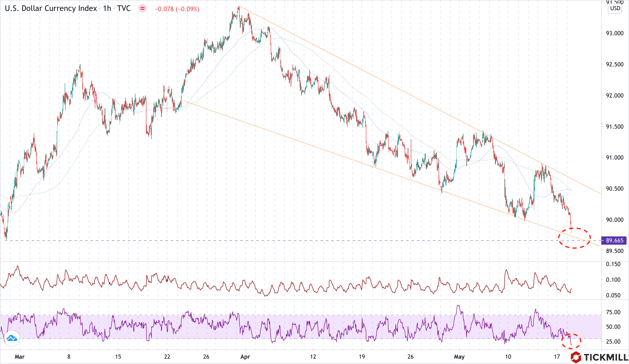Click the Apr label on time axis
The image size is (629, 364).
point(245,357)
